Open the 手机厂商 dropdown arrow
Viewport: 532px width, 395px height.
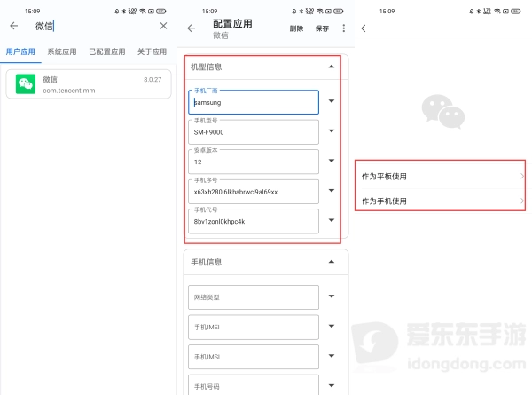[332, 101]
